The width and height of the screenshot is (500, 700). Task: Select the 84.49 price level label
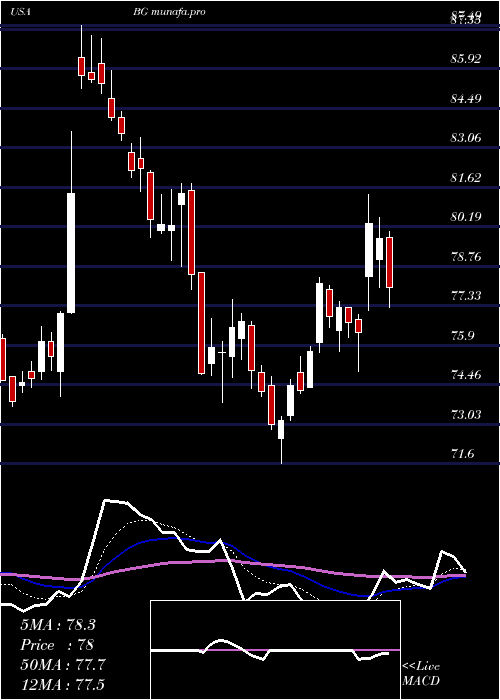point(466,98)
